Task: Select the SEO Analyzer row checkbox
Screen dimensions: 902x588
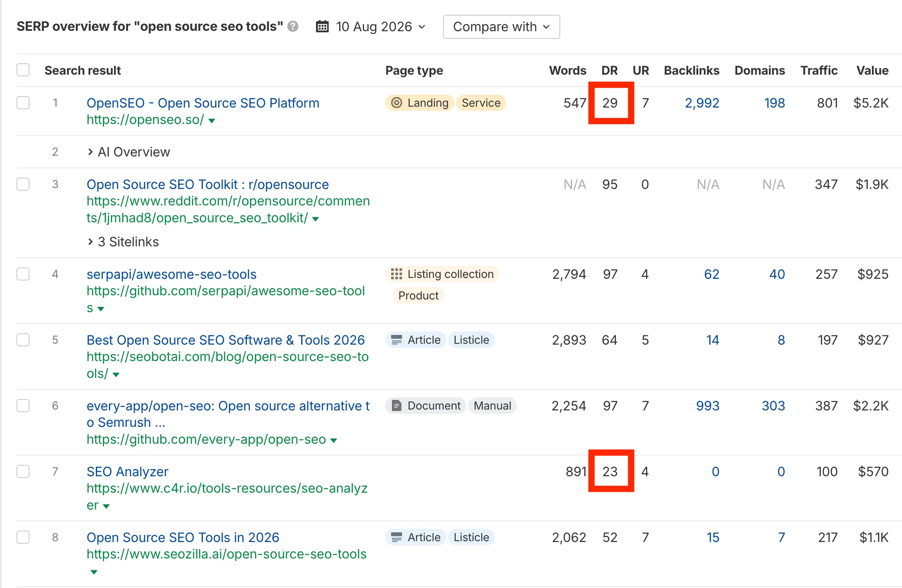Action: click(23, 472)
